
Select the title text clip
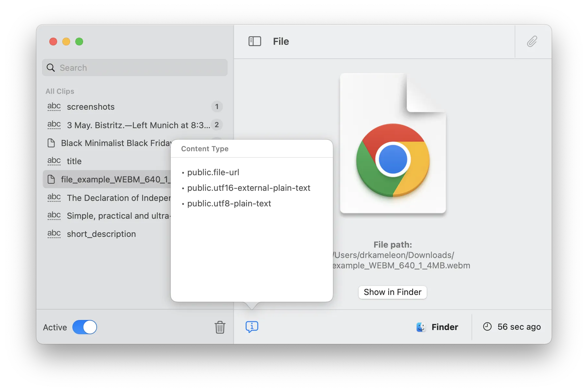tap(74, 161)
